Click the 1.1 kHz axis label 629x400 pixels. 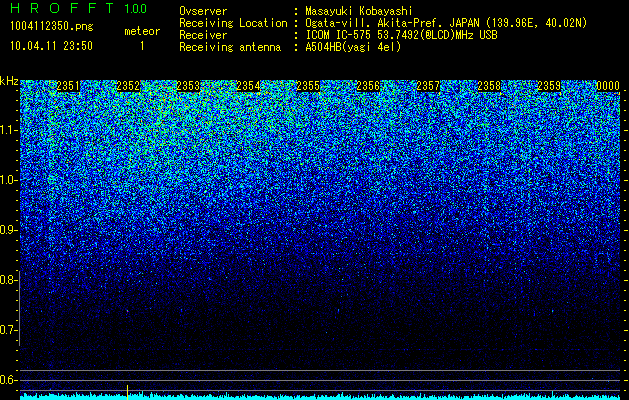pos(8,130)
